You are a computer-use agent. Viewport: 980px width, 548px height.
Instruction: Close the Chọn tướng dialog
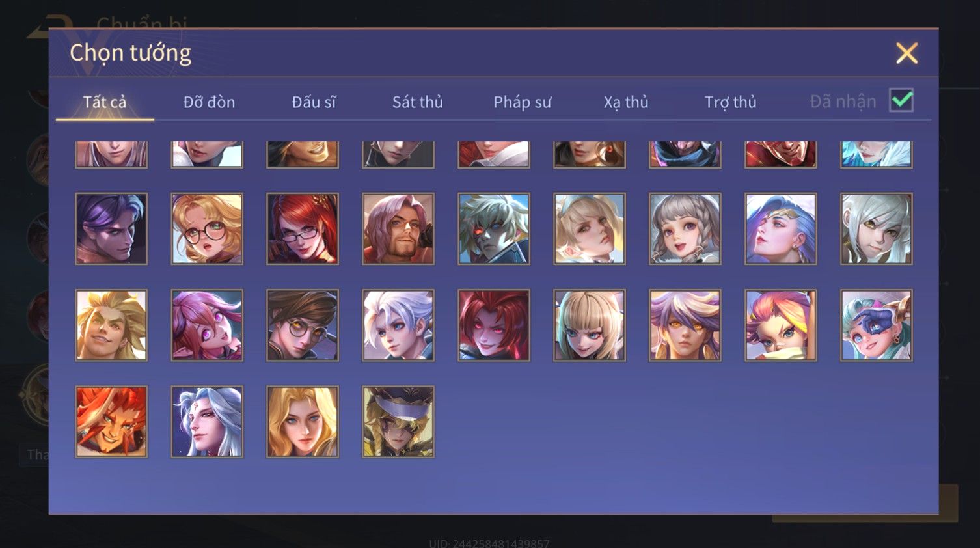(x=906, y=53)
